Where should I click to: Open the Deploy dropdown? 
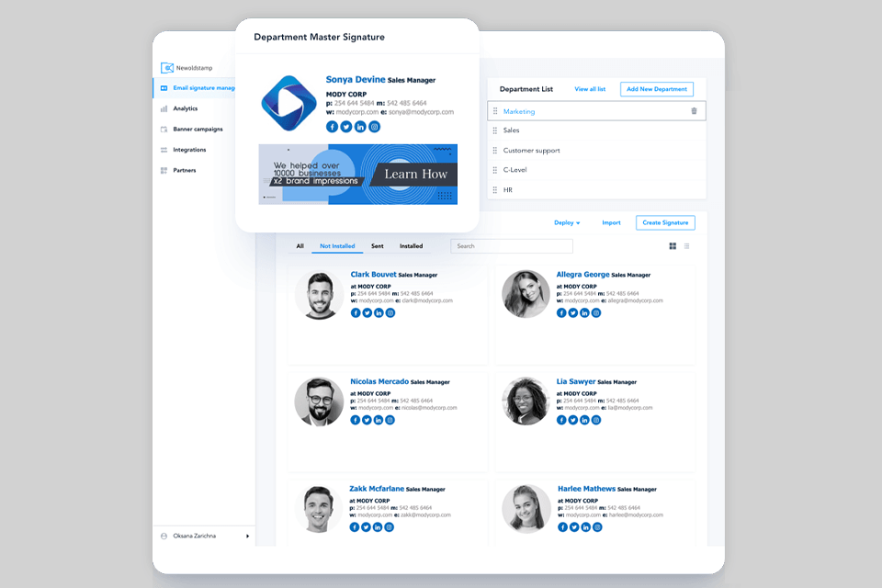(567, 222)
